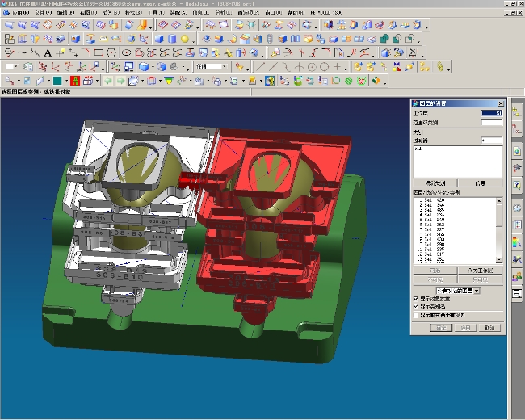525x420 pixels.
Task: Click the first freeform surface toolbar icon
Action: [9, 25]
